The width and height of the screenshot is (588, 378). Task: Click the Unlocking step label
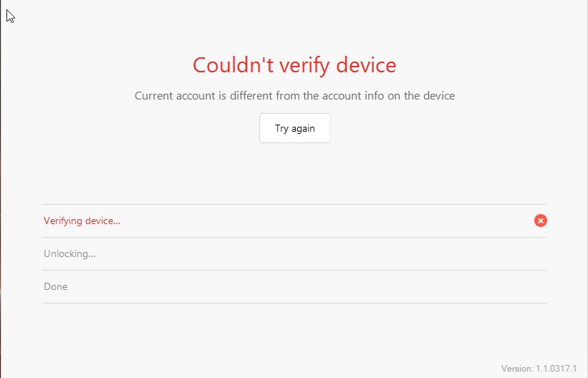[69, 253]
